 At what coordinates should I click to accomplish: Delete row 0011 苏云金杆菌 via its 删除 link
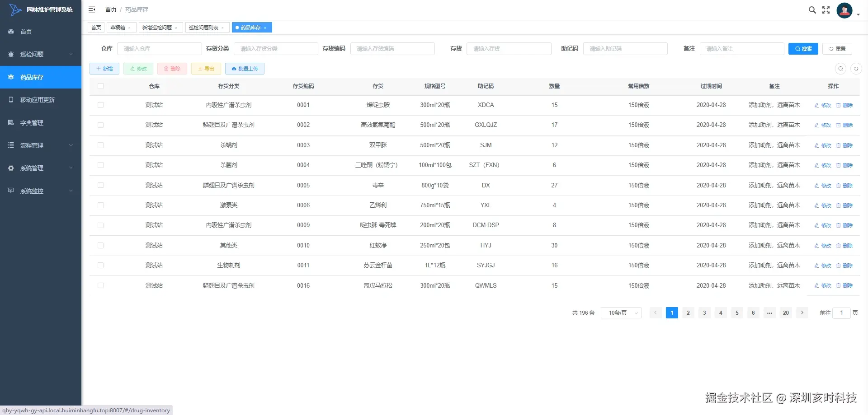pyautogui.click(x=844, y=266)
